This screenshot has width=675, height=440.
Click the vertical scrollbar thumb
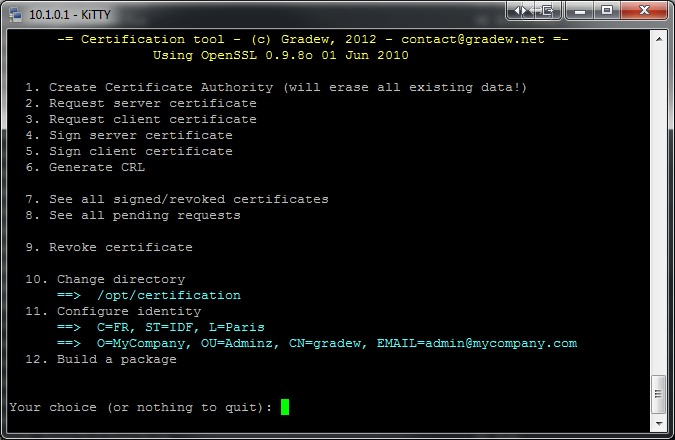pyautogui.click(x=659, y=394)
